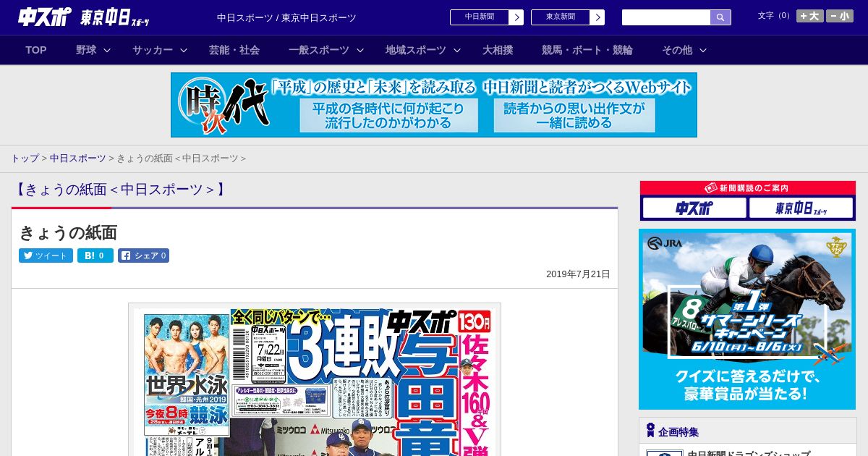This screenshot has width=868, height=456.
Task: Open 地域スポーツ menu
Action: click(416, 50)
